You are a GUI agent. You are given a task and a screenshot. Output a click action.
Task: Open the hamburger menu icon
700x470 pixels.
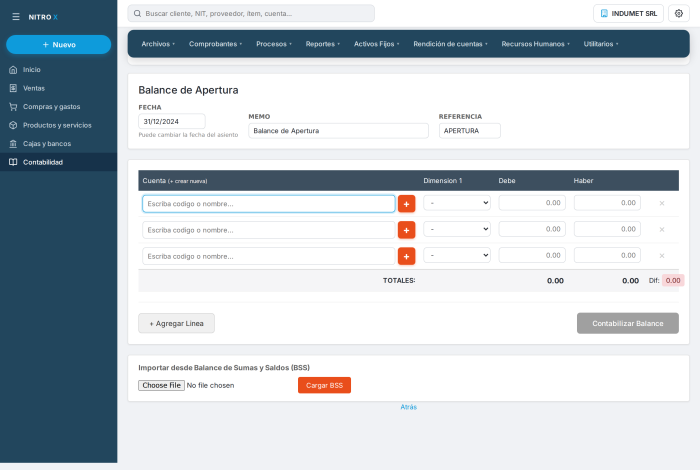[16, 17]
